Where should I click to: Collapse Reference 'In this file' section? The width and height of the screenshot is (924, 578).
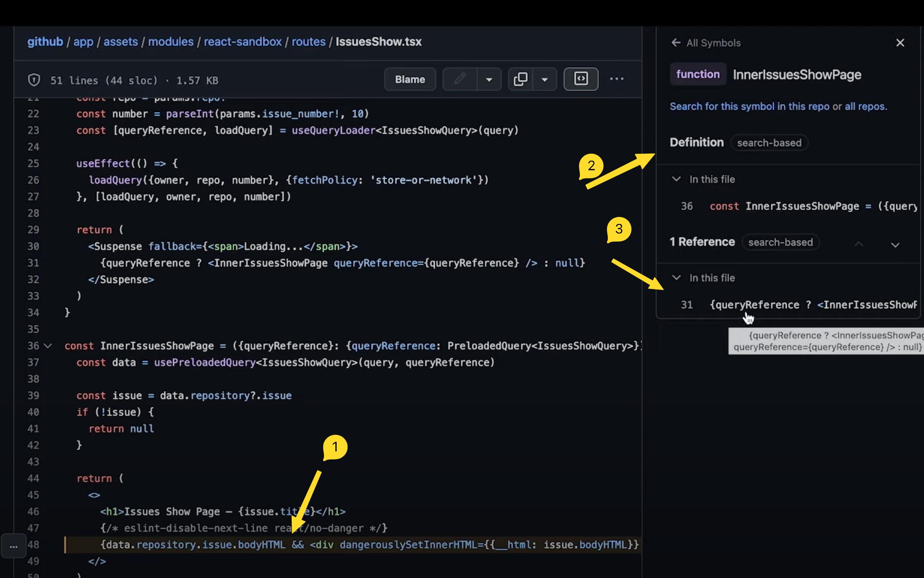676,278
